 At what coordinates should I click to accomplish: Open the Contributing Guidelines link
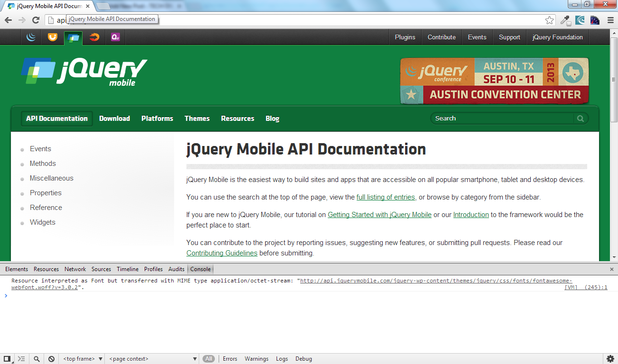[x=222, y=253]
